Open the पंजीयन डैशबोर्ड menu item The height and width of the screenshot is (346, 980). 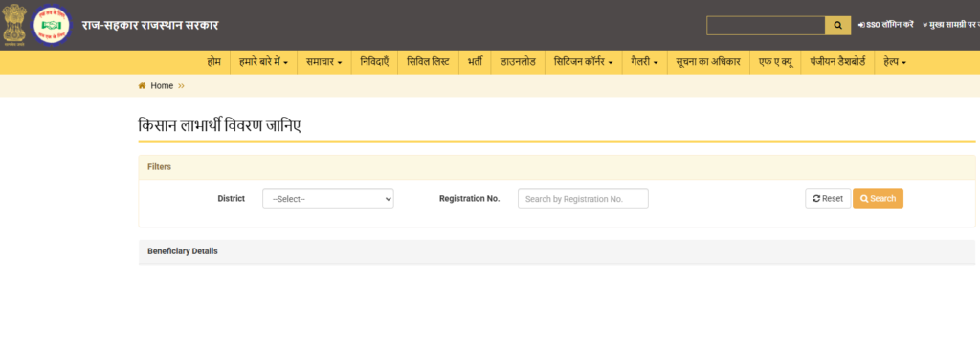(837, 62)
